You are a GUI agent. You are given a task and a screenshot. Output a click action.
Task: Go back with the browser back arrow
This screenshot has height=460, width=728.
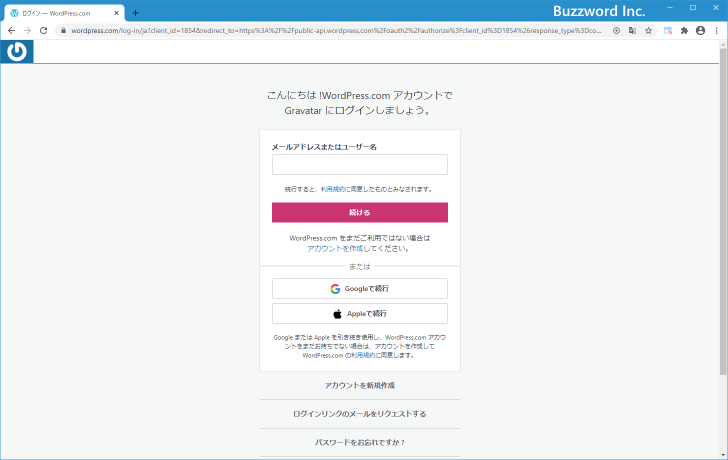click(12, 31)
